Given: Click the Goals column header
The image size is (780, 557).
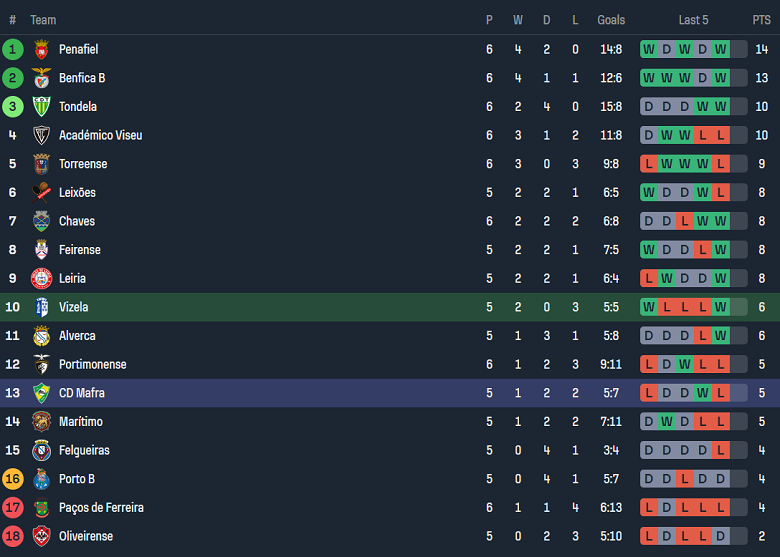Looking at the screenshot, I should click(611, 20).
